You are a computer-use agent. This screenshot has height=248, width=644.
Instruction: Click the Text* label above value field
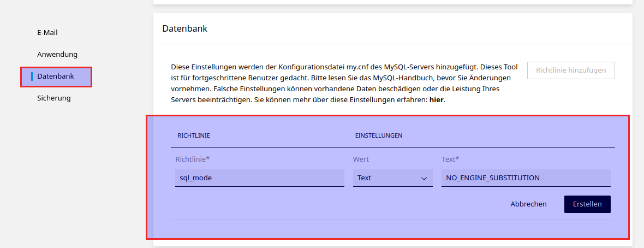[x=450, y=159]
